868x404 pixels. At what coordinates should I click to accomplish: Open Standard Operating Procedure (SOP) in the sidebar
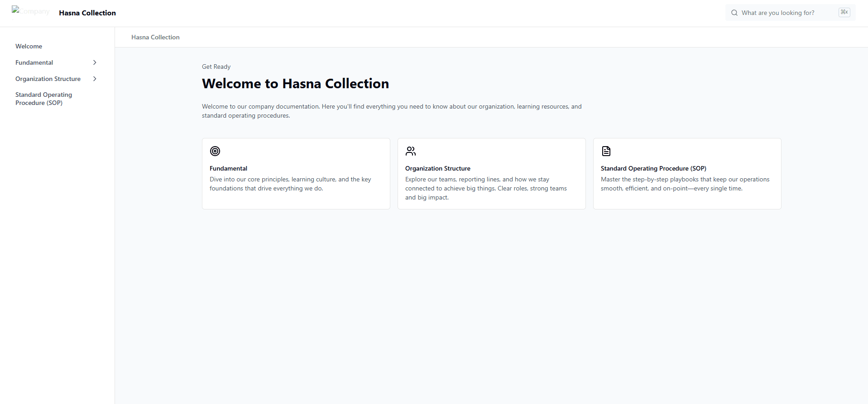pyautogui.click(x=43, y=99)
